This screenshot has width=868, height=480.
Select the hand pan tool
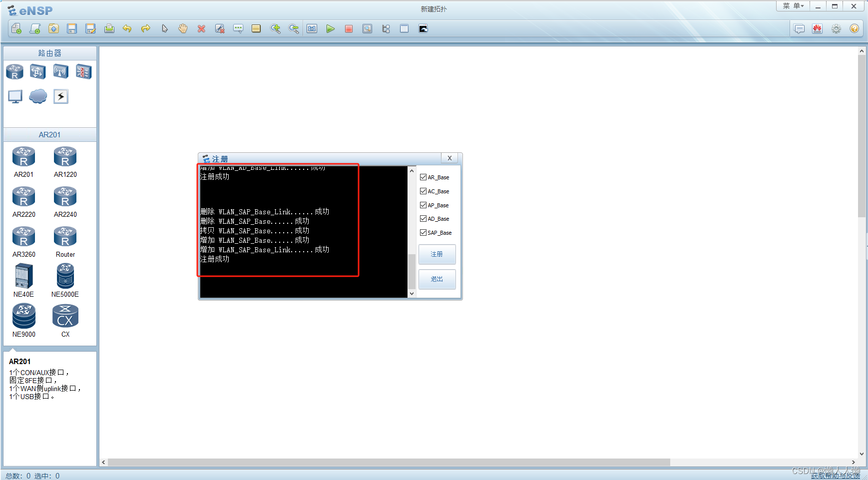tap(183, 29)
